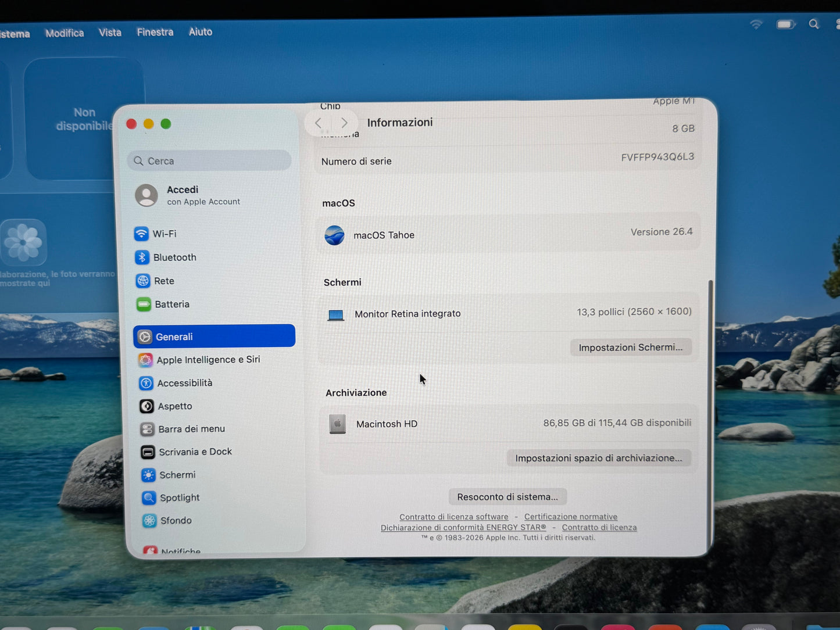Open battery status in menu bar
The width and height of the screenshot is (840, 630).
coord(785,24)
